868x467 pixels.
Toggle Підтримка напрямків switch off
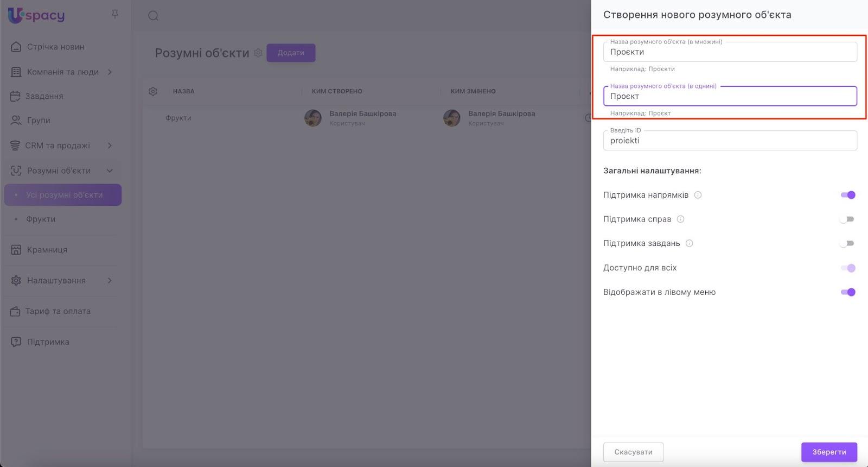tap(848, 195)
